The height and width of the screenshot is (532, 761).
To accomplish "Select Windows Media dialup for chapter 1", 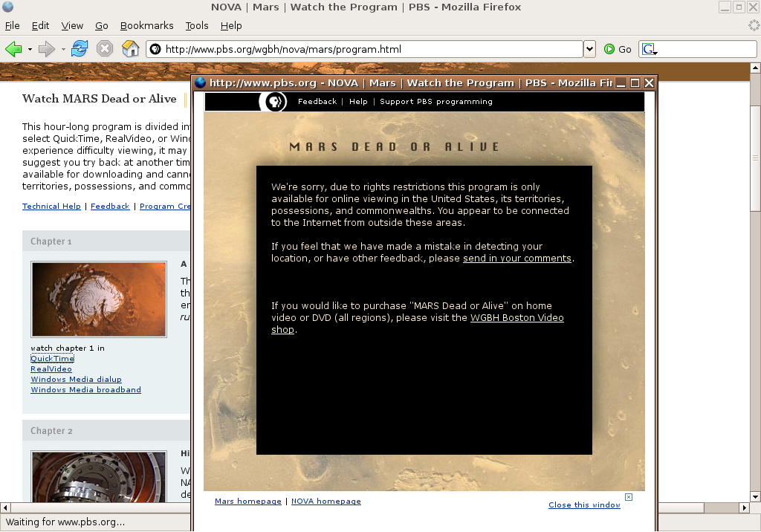I will tap(77, 380).
